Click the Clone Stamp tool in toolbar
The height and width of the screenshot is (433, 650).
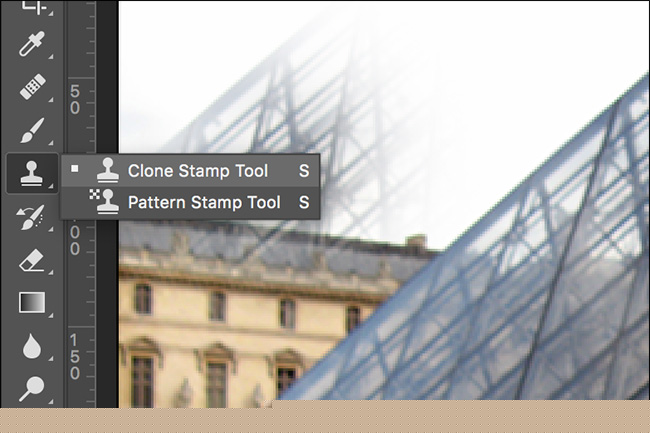(x=32, y=173)
